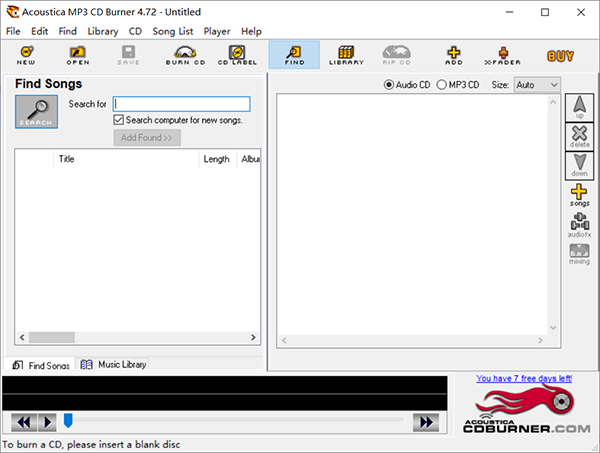This screenshot has width=600, height=453.
Task: Click the Open folder toolbar icon
Action: click(x=77, y=55)
